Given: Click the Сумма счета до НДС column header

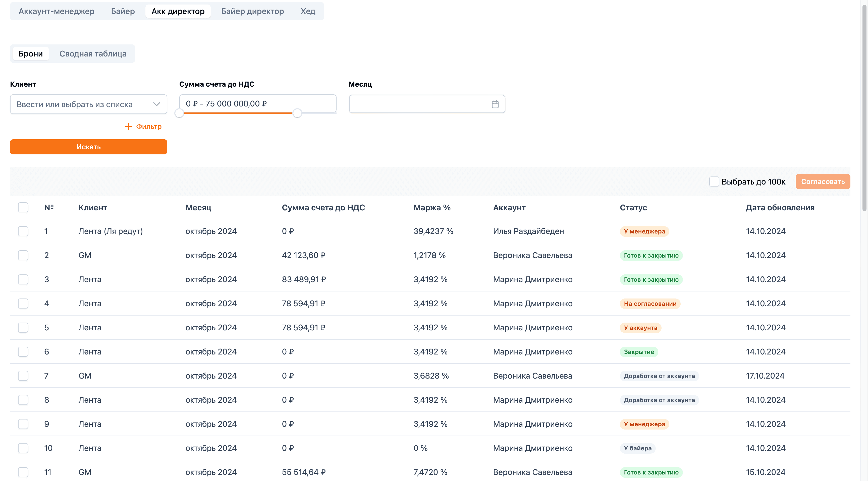Looking at the screenshot, I should pyautogui.click(x=323, y=208).
